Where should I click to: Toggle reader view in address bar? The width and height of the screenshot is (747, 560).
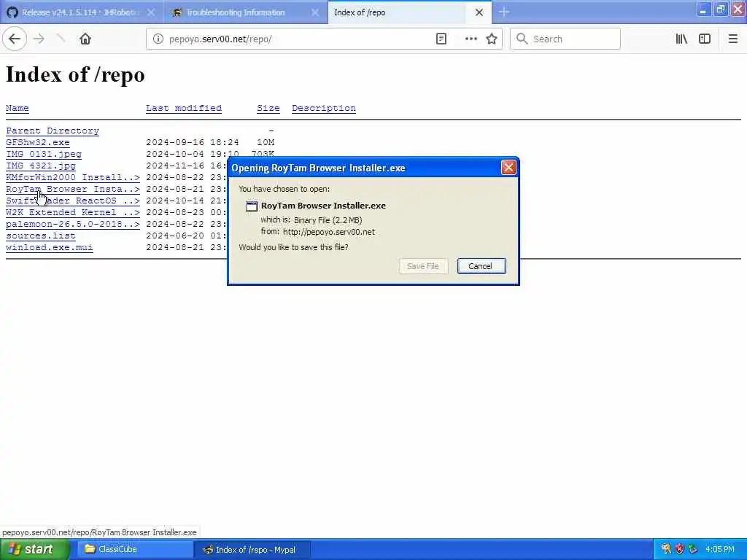[x=441, y=39]
